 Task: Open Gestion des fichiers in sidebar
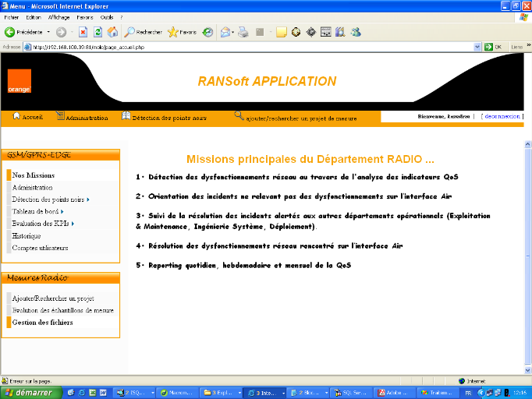click(41, 321)
